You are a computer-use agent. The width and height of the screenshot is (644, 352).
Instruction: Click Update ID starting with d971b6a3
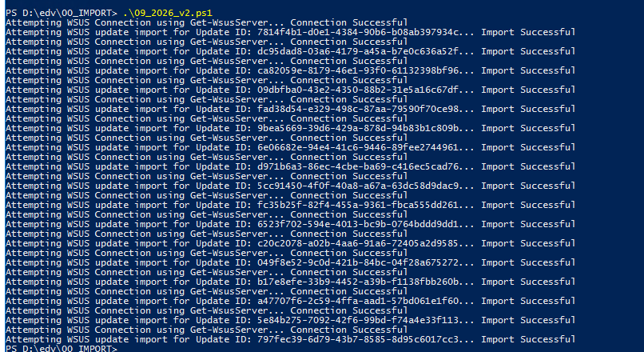[358, 166]
